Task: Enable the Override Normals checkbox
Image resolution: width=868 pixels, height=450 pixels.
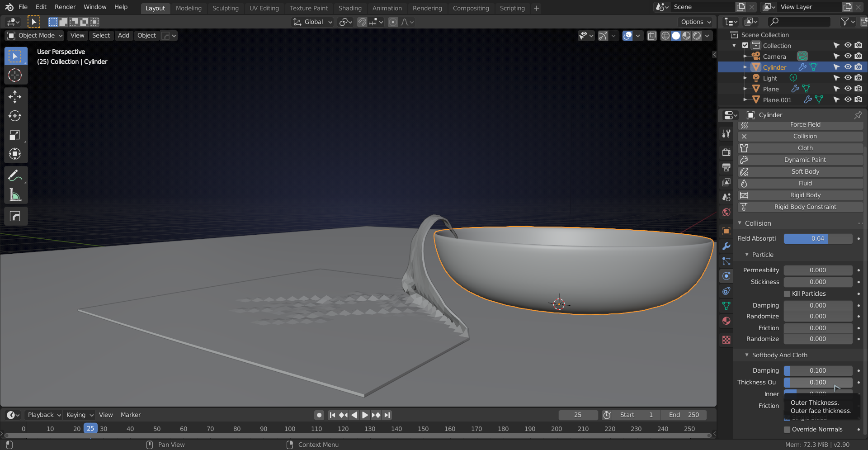Action: coord(787,430)
